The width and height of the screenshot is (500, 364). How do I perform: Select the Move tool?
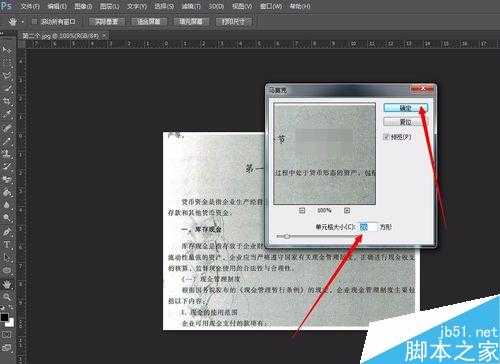click(7, 50)
